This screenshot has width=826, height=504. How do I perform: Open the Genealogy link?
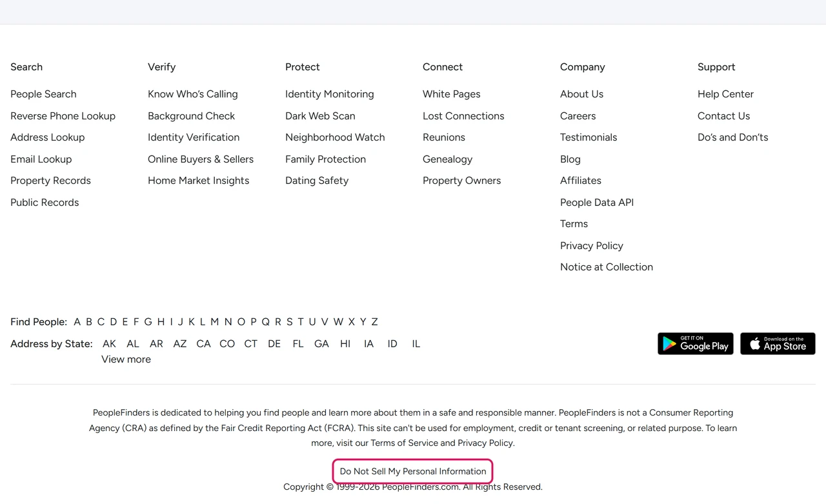[x=447, y=159]
